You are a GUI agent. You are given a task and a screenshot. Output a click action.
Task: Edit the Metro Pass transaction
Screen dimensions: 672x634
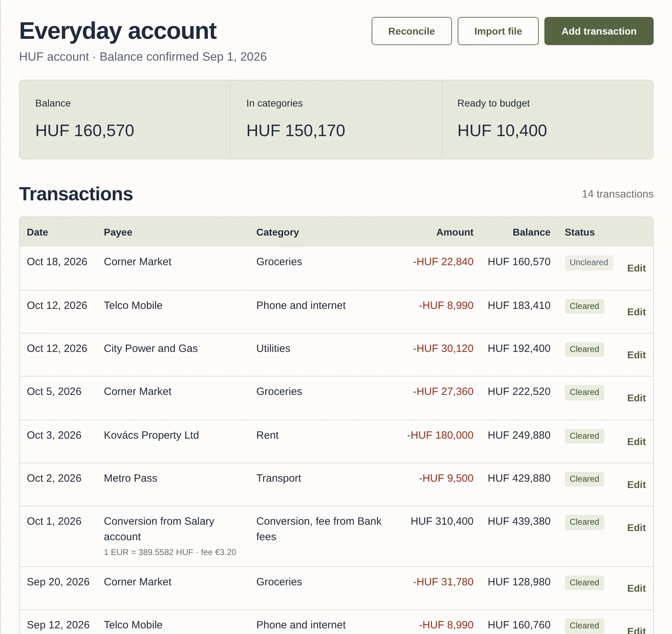[x=636, y=485]
